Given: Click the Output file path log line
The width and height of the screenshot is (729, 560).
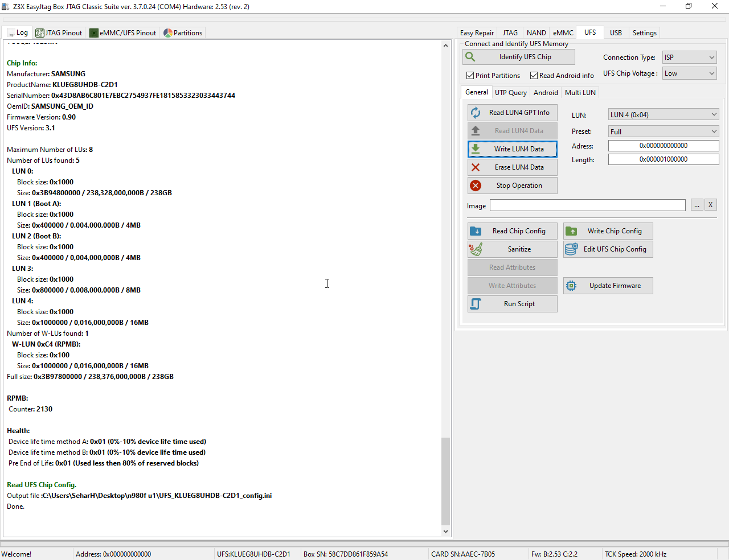Looking at the screenshot, I should click(x=139, y=496).
